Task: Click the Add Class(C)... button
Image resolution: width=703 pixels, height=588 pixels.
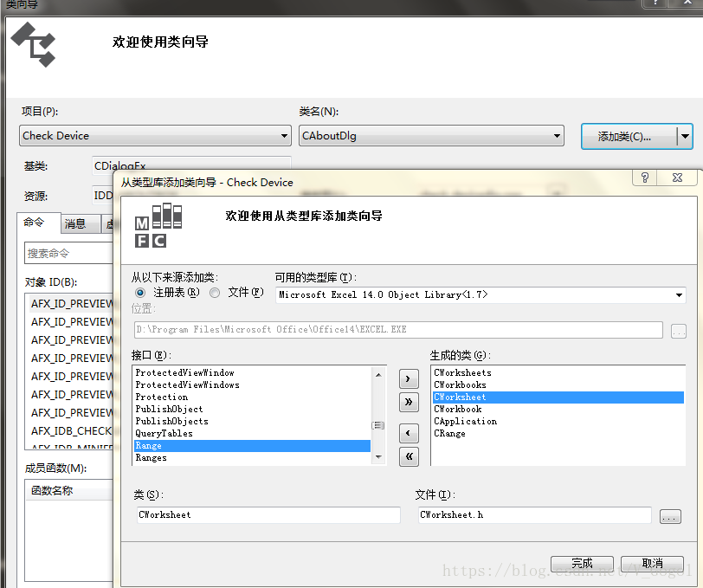Action: point(629,136)
